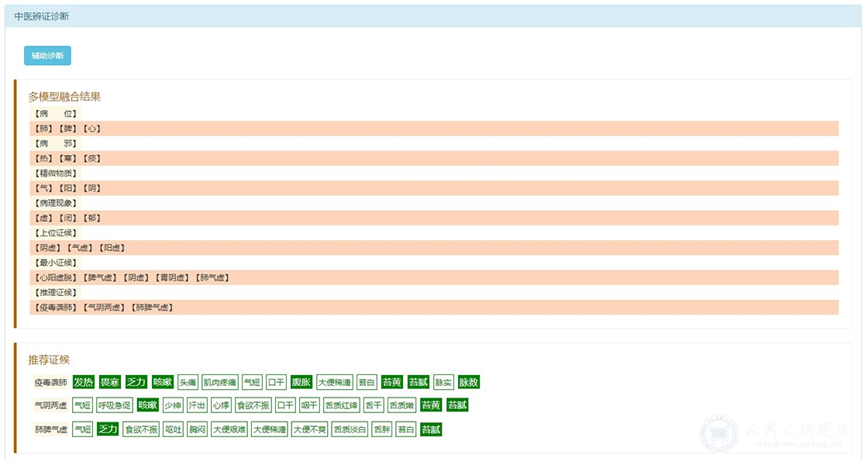This screenshot has height=465, width=868.
Task: Click 【心阳虚脱】 in 最小证候 results
Action: 56,278
